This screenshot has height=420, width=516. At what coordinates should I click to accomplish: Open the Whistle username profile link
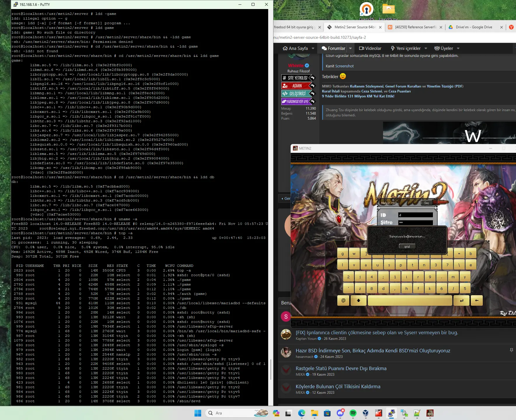296,66
